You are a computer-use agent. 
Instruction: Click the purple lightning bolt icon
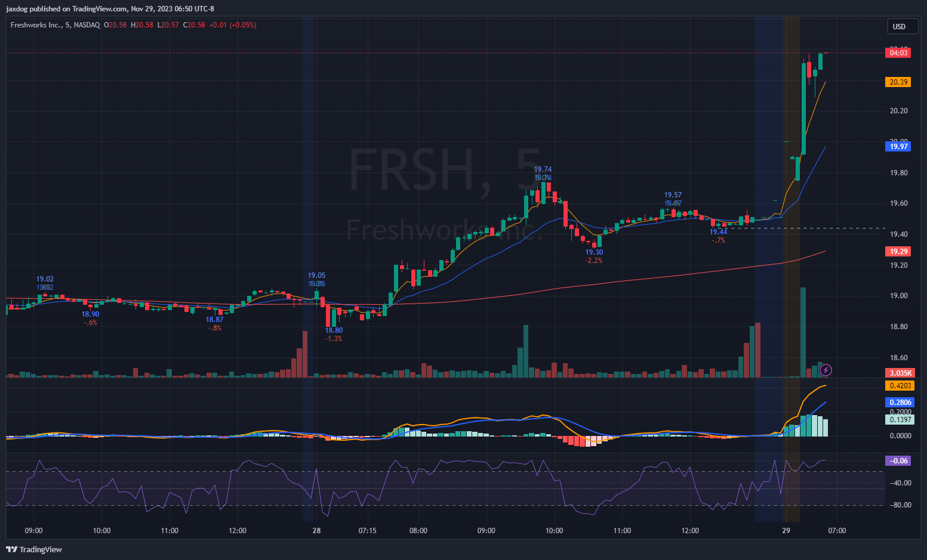pos(826,370)
